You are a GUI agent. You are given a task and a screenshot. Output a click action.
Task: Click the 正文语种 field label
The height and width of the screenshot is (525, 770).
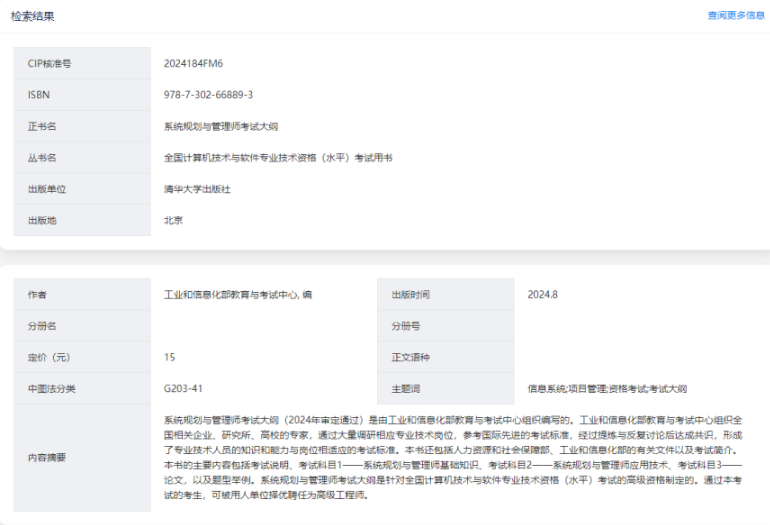click(410, 357)
